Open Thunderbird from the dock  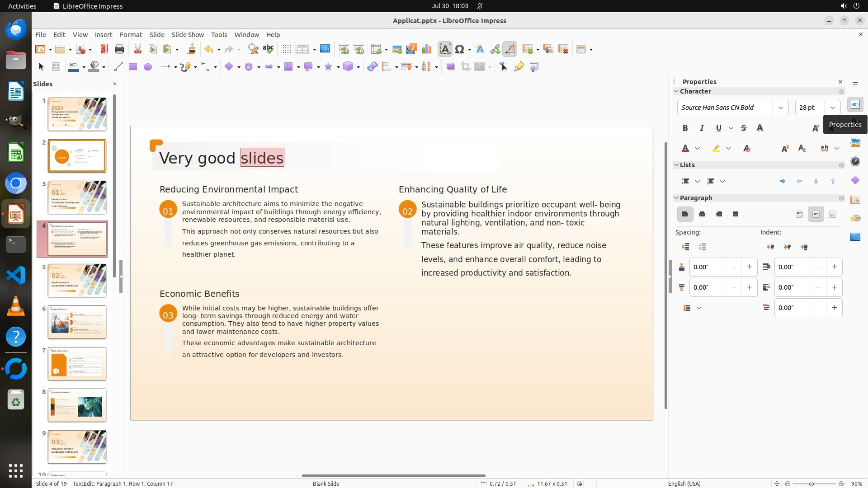(16, 29)
